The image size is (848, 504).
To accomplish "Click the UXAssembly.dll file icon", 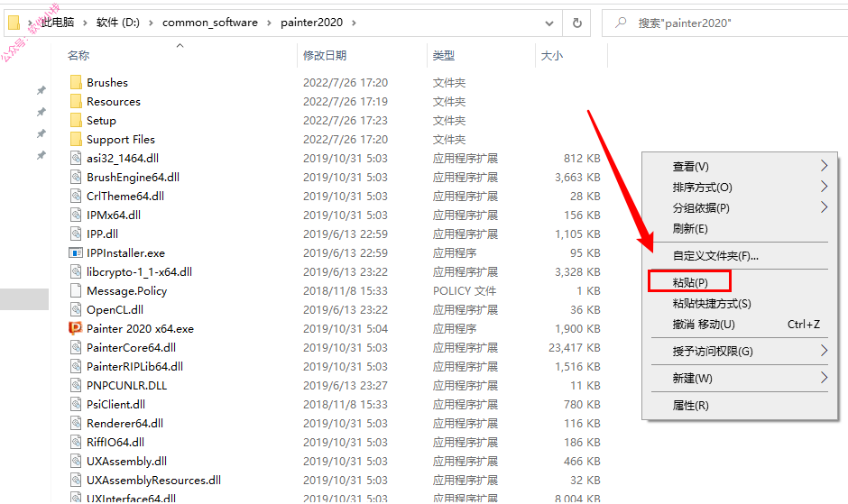I will pos(76,461).
